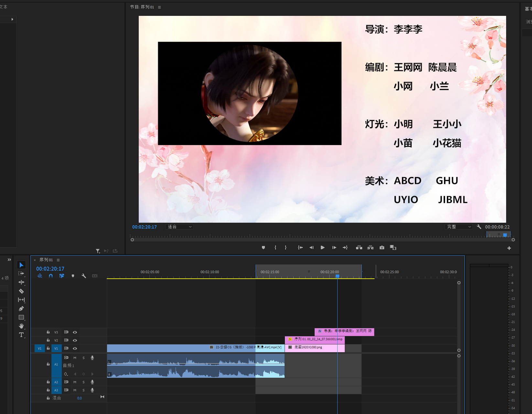Select the Hand tool
532x414 pixels.
pos(21,326)
